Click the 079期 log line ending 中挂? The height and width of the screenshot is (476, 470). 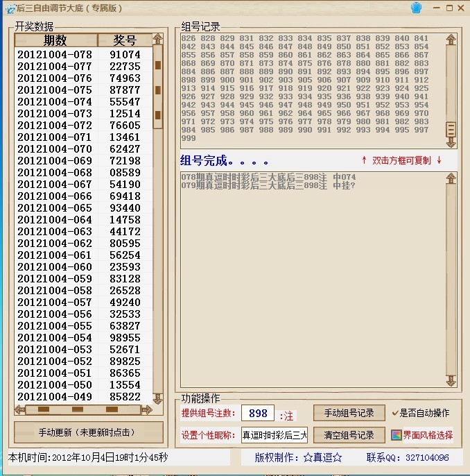coord(268,185)
